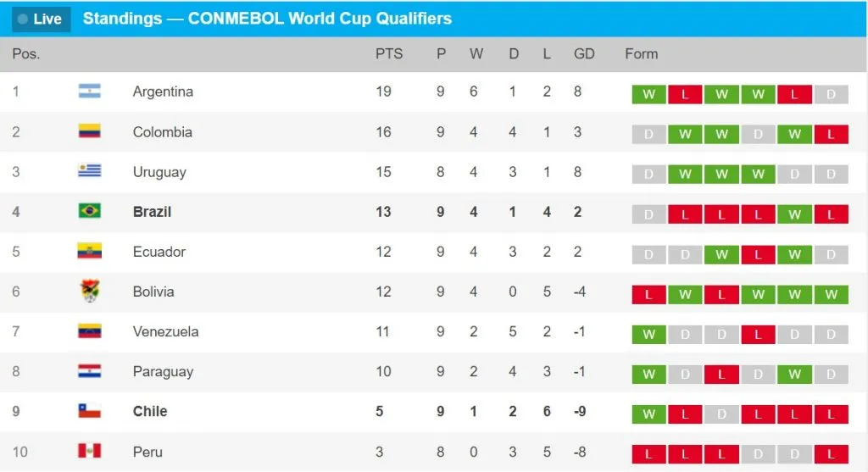Click Bolivia's last green W form badge

(831, 294)
